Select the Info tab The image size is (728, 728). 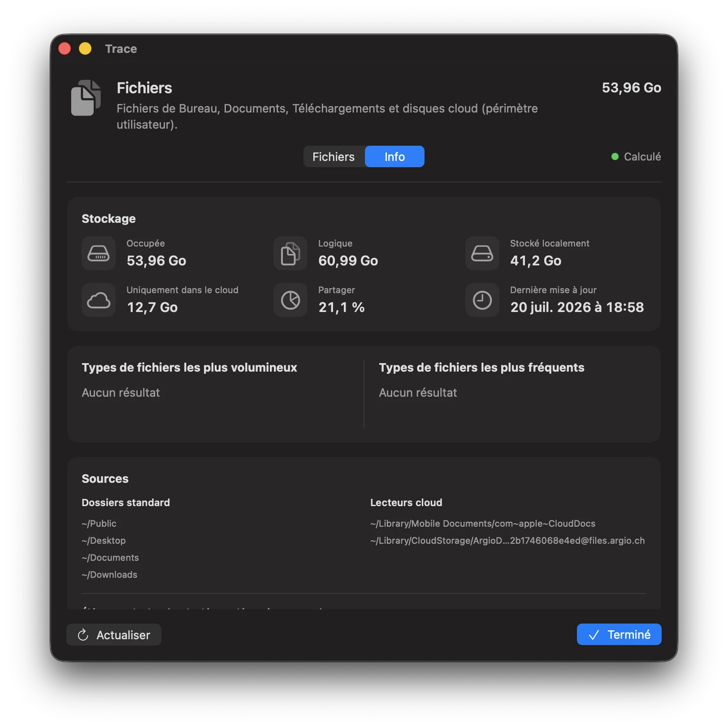coord(394,156)
